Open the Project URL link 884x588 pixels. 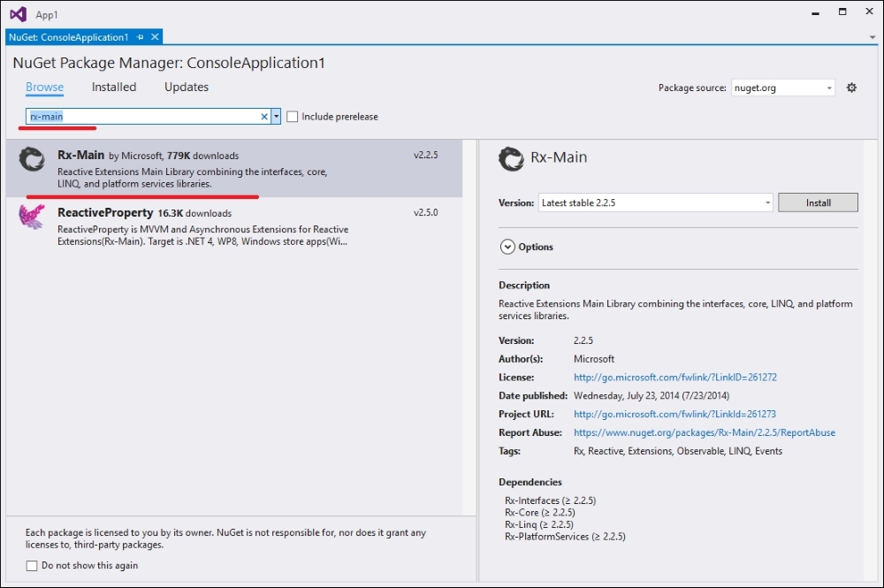674,414
